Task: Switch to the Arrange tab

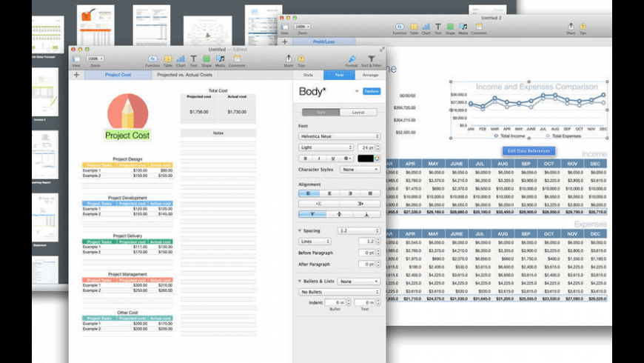Action: pyautogui.click(x=370, y=75)
